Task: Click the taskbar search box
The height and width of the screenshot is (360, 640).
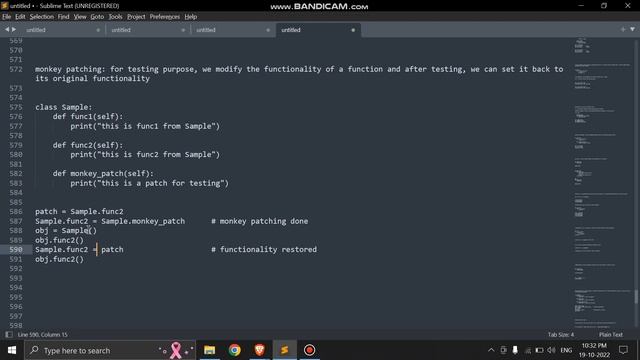Action: tap(110, 350)
